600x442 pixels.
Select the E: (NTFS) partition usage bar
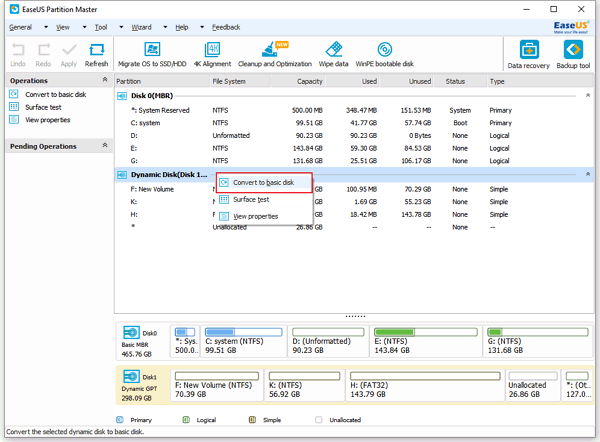coord(425,332)
